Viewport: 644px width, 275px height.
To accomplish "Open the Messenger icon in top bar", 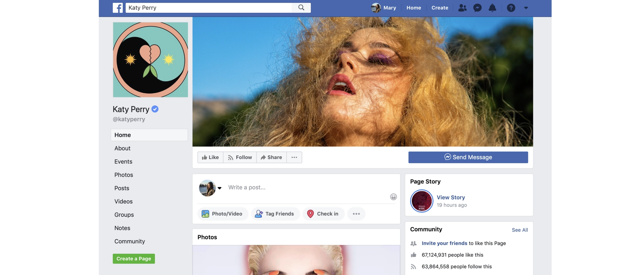I will [478, 8].
